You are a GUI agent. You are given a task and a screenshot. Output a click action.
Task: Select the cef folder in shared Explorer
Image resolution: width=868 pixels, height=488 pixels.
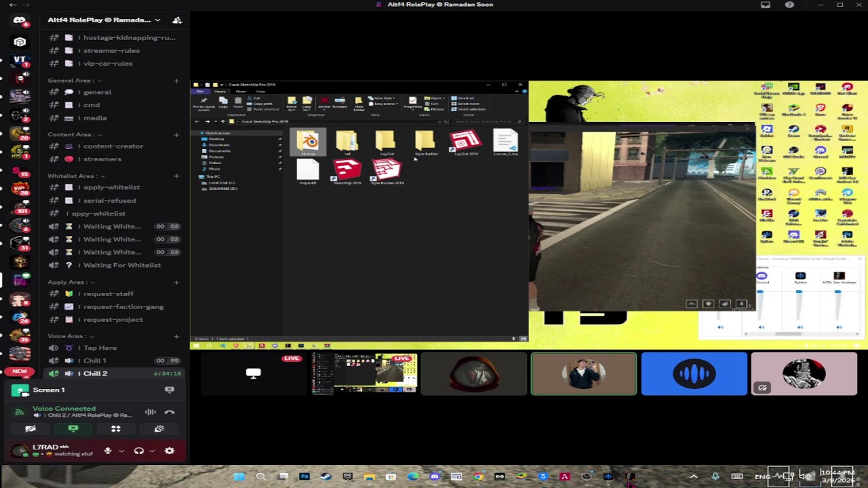pyautogui.click(x=347, y=142)
